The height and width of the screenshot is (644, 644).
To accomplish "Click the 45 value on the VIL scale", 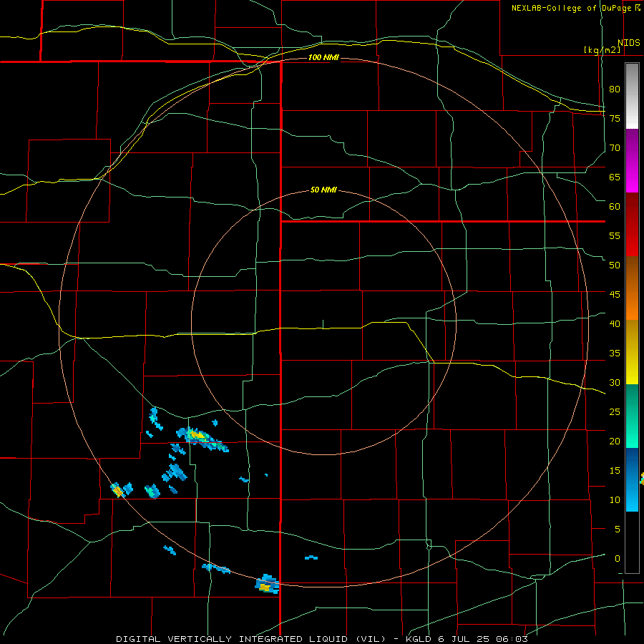I will (x=615, y=295).
